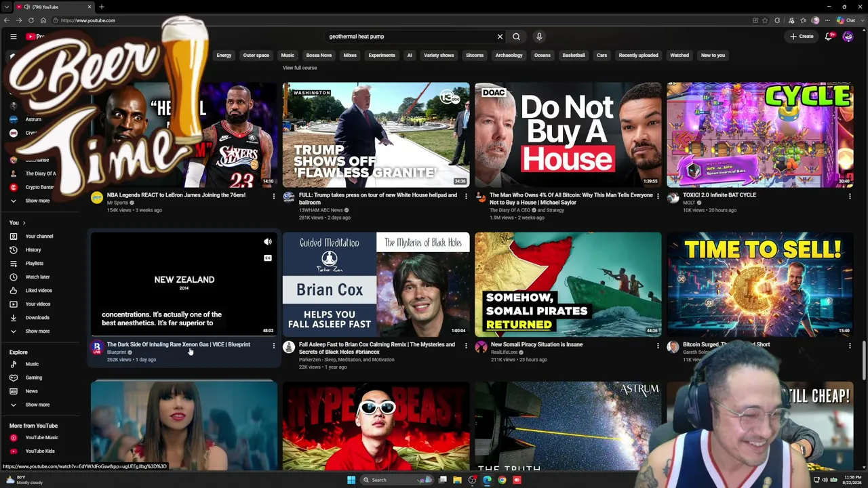
Task: Open the Windows Start menu
Action: click(x=351, y=480)
